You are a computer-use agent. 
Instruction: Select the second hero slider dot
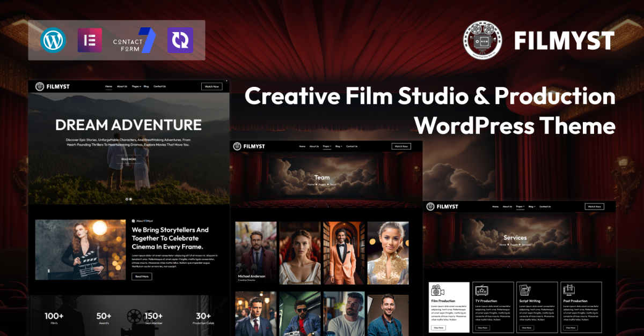click(x=130, y=199)
